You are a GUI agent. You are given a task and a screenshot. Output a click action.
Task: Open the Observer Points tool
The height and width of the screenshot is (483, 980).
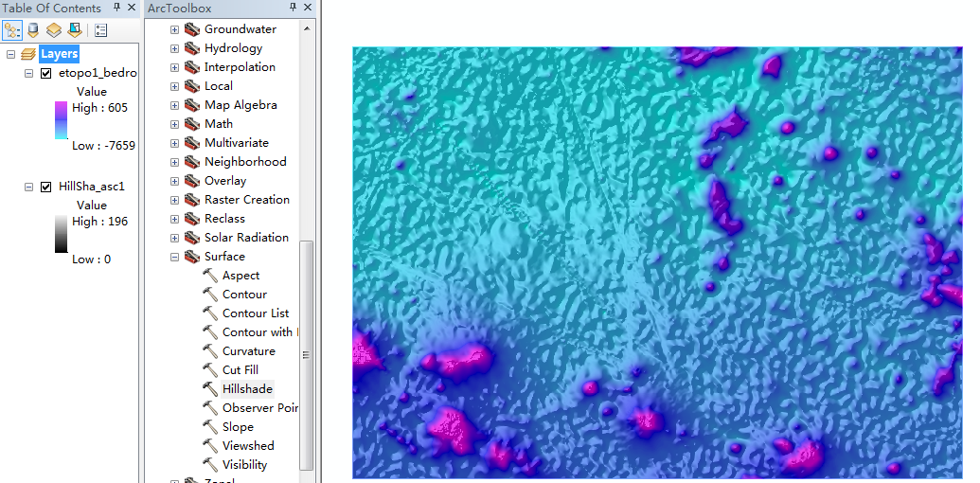(x=260, y=408)
